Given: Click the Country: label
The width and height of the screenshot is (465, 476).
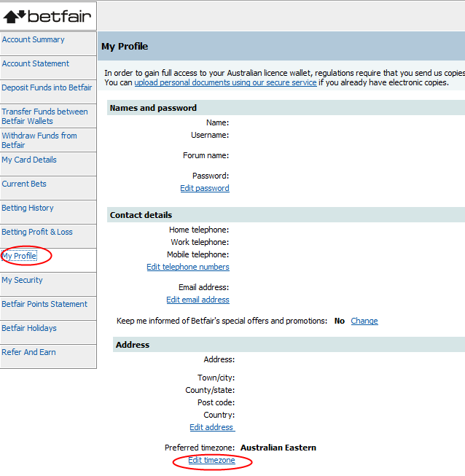Looking at the screenshot, I should 219,415.
